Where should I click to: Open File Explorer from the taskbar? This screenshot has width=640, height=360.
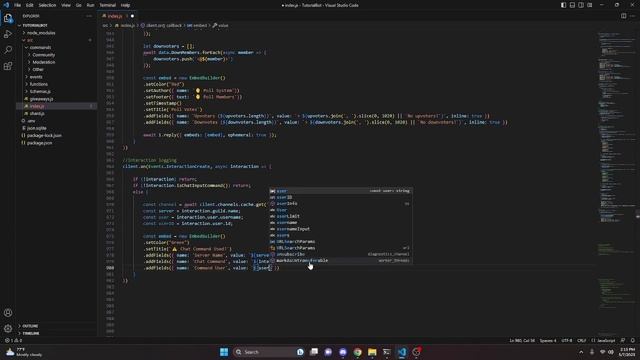coord(372,352)
